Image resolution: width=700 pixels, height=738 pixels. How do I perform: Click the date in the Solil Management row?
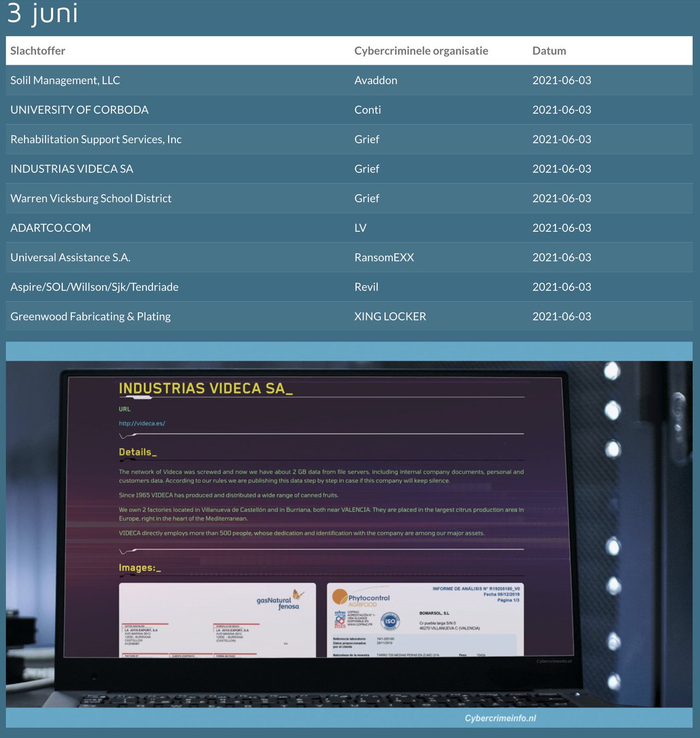[x=562, y=81]
